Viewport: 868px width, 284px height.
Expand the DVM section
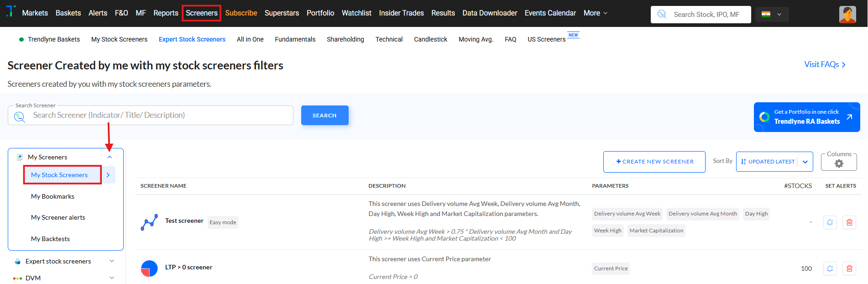(x=112, y=278)
